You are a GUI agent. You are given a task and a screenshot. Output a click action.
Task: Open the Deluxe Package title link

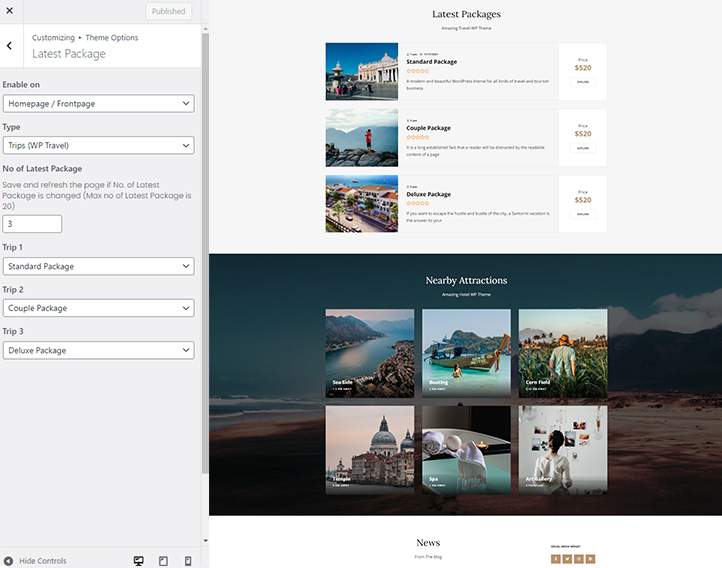[x=428, y=194]
